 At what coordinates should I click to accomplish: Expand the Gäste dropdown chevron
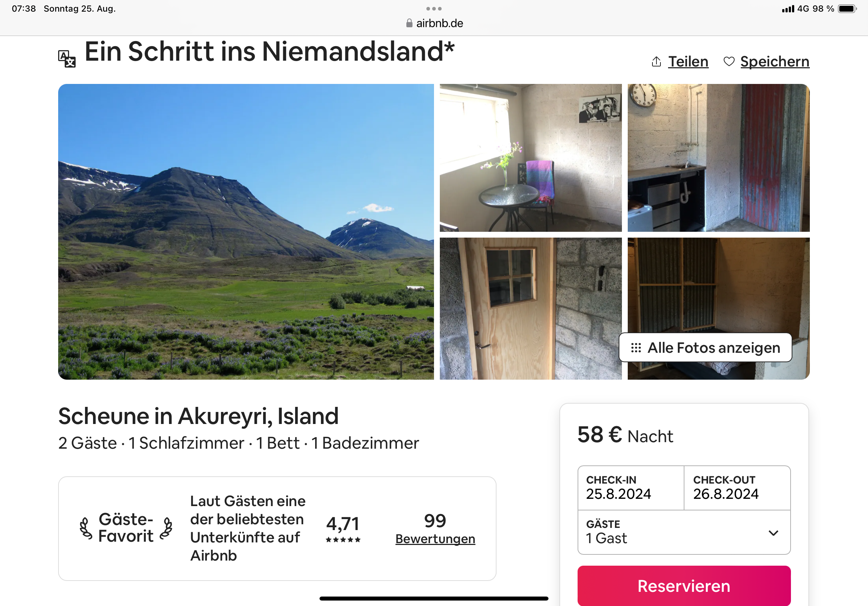click(x=773, y=533)
